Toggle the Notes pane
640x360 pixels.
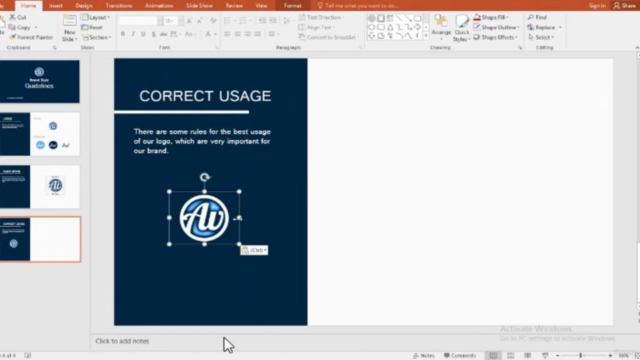coord(424,356)
